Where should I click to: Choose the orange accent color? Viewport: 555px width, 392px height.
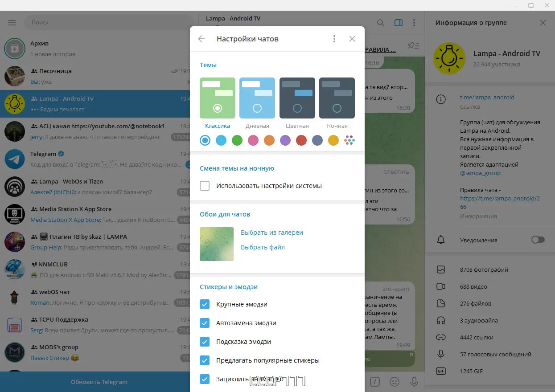(269, 140)
